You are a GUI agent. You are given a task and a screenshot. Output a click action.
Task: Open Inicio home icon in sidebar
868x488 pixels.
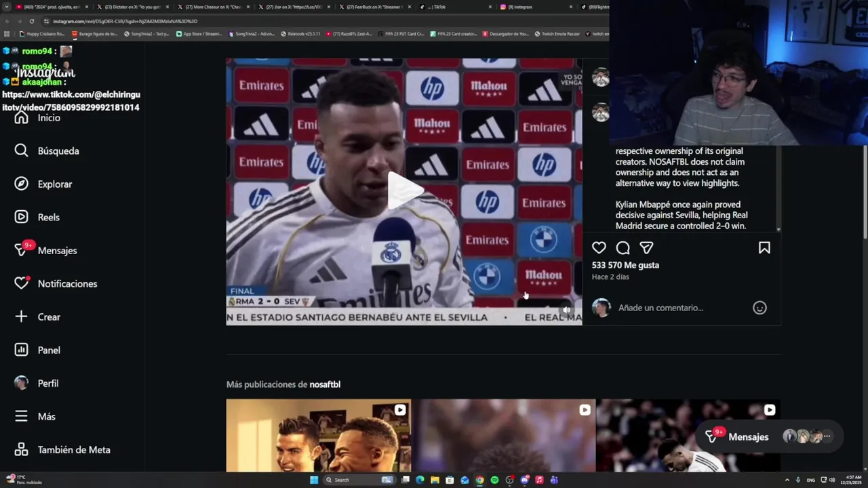22,118
